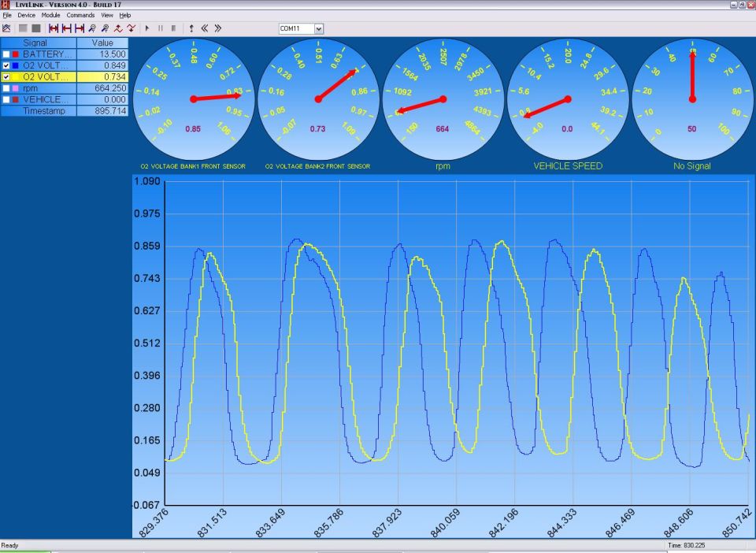The width and height of the screenshot is (756, 553).
Task: Click the VEHICLE SPEED gauge label
Action: click(x=568, y=166)
